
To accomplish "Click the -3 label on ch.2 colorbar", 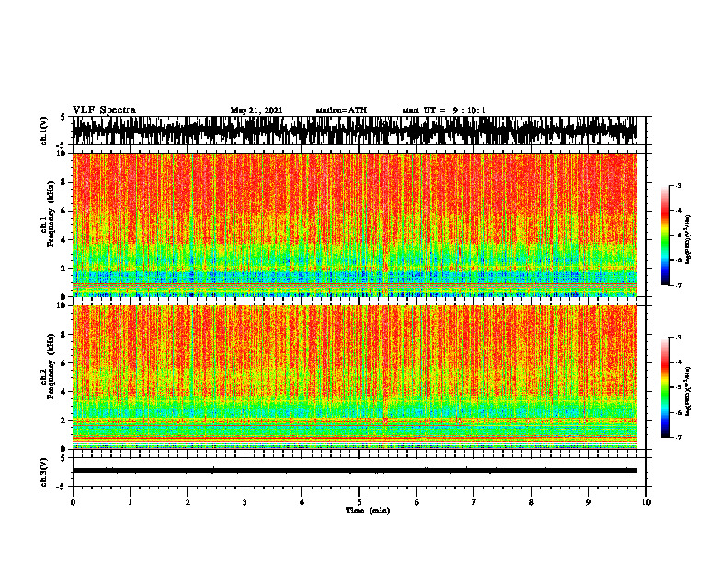I will (678, 338).
